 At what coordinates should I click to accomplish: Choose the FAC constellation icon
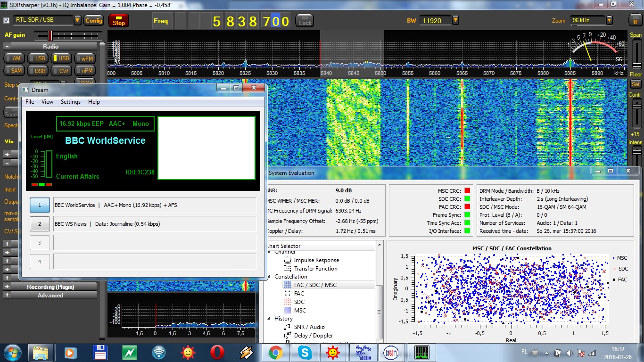pyautogui.click(x=288, y=293)
